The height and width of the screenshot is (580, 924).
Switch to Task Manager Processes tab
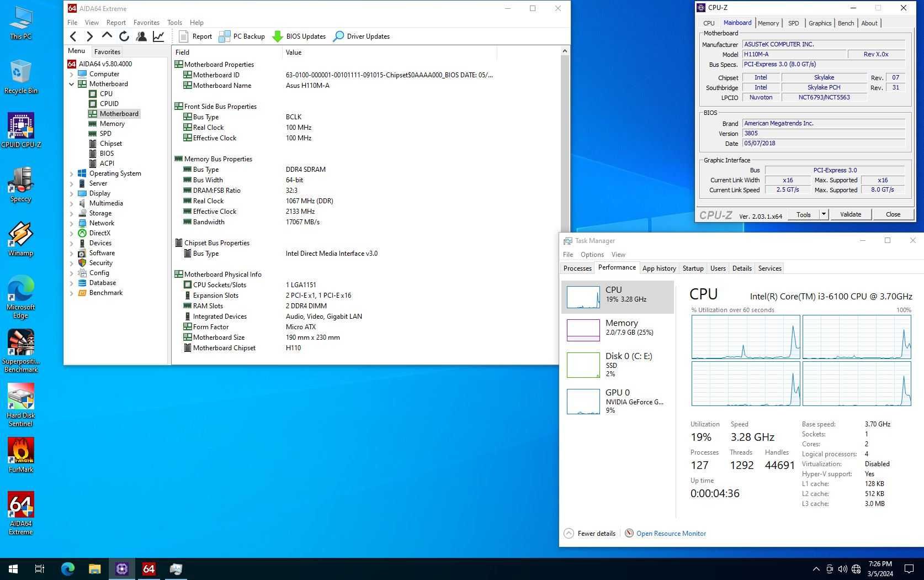(x=577, y=268)
